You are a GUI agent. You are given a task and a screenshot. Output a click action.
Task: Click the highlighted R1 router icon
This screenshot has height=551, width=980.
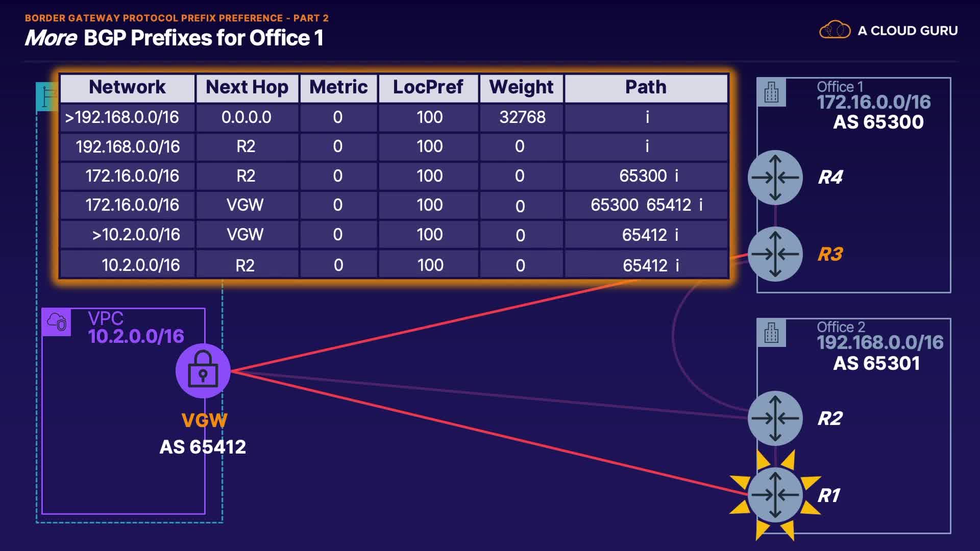click(x=775, y=494)
